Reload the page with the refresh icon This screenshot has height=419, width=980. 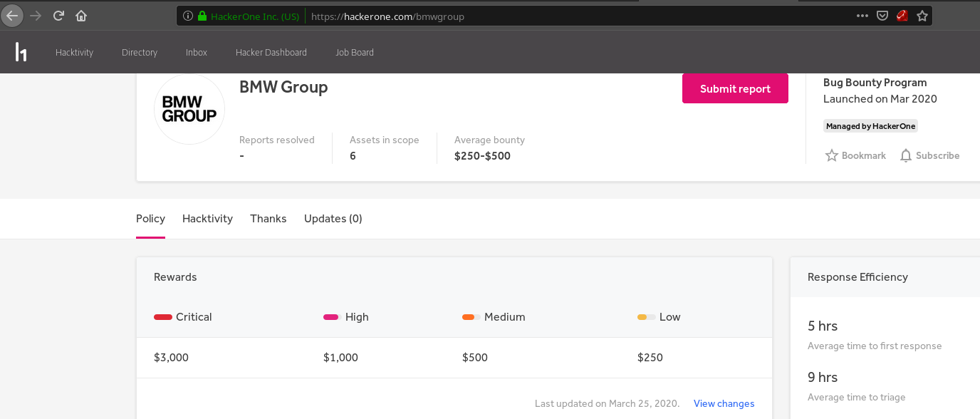(59, 16)
